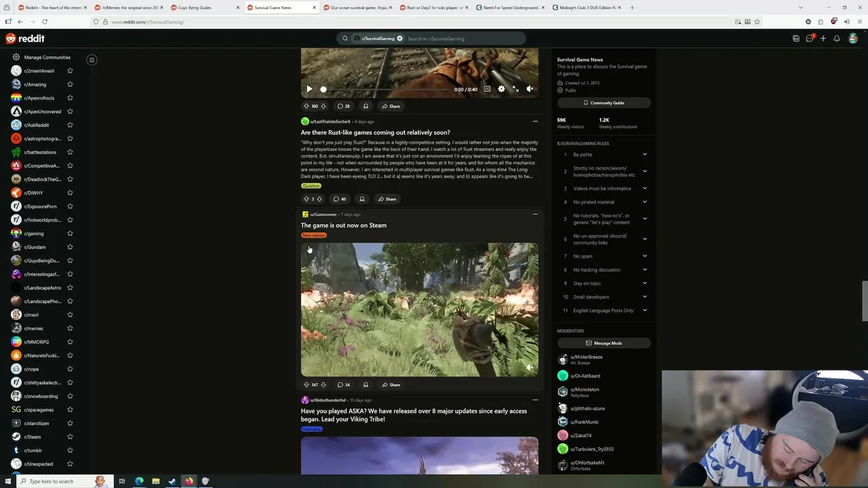
Task: Unmute the top video's speaker icon
Action: [x=530, y=89]
